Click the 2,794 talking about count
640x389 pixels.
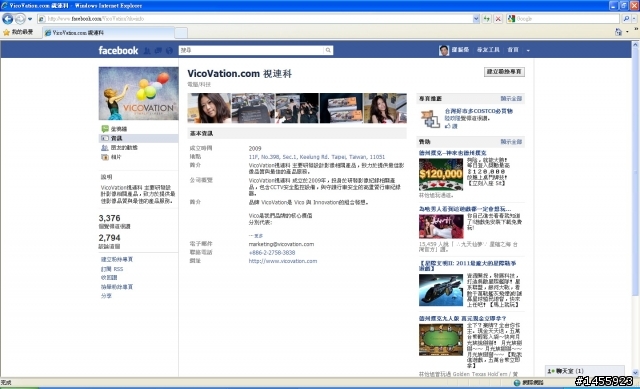click(109, 238)
